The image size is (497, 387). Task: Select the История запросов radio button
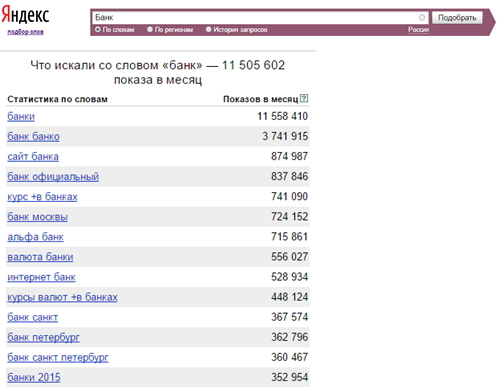point(208,30)
